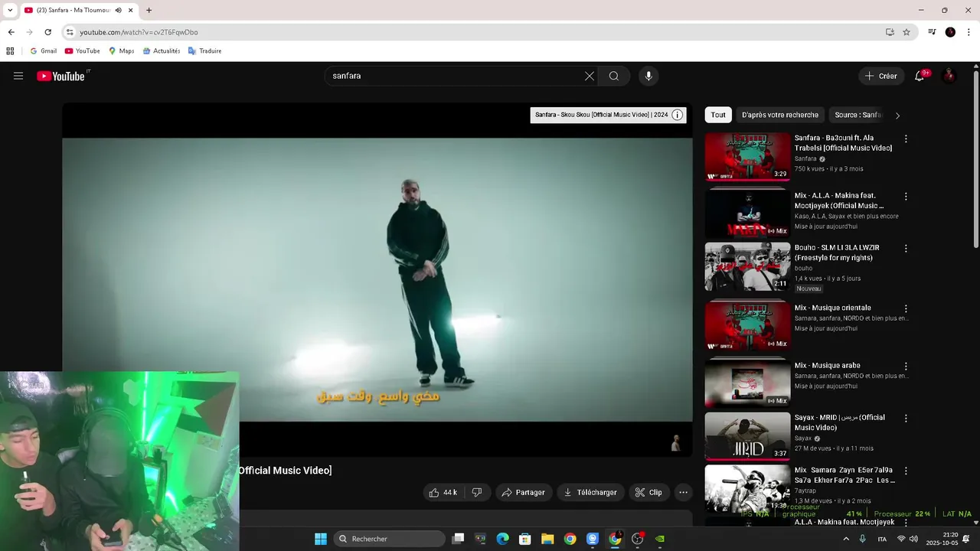Open site information icon in address bar
The width and height of the screenshot is (980, 551).
pyautogui.click(x=70, y=32)
